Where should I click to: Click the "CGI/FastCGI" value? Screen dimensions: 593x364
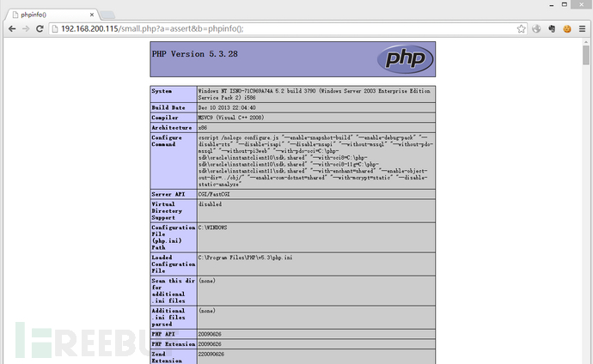214,194
